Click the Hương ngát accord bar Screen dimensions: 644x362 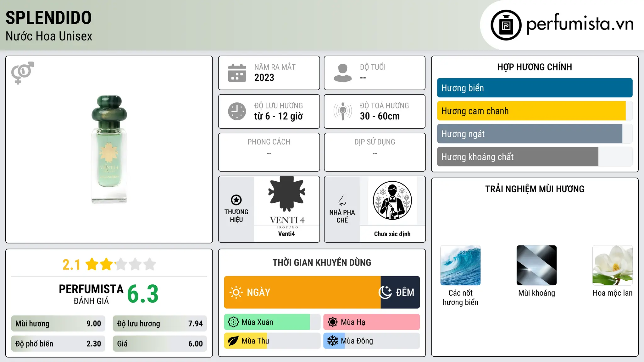coord(535,134)
